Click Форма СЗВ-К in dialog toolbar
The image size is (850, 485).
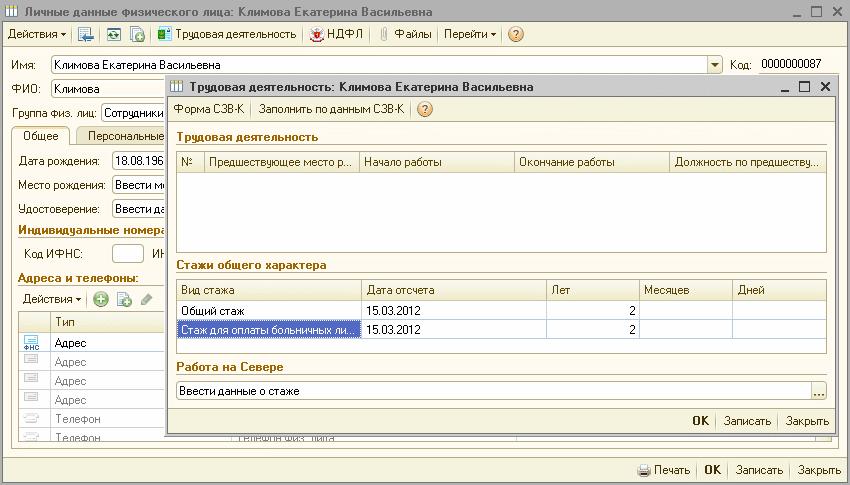[x=208, y=109]
